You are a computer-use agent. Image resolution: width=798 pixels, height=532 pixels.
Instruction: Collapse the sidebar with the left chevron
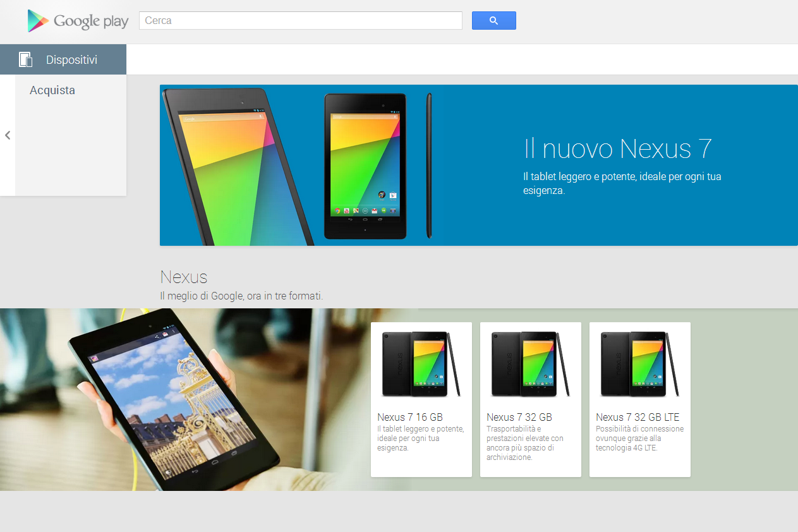[x=7, y=135]
